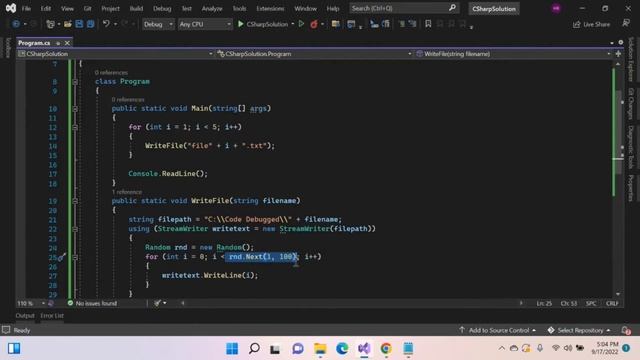The height and width of the screenshot is (360, 640).
Task: Close the Program.cs tab
Action: (67, 43)
